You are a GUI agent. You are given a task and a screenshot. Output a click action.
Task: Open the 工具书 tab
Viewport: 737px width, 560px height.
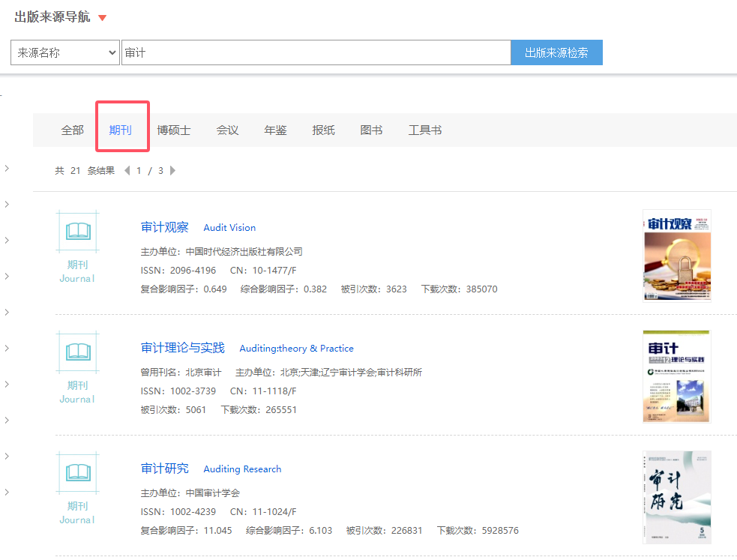(x=425, y=130)
